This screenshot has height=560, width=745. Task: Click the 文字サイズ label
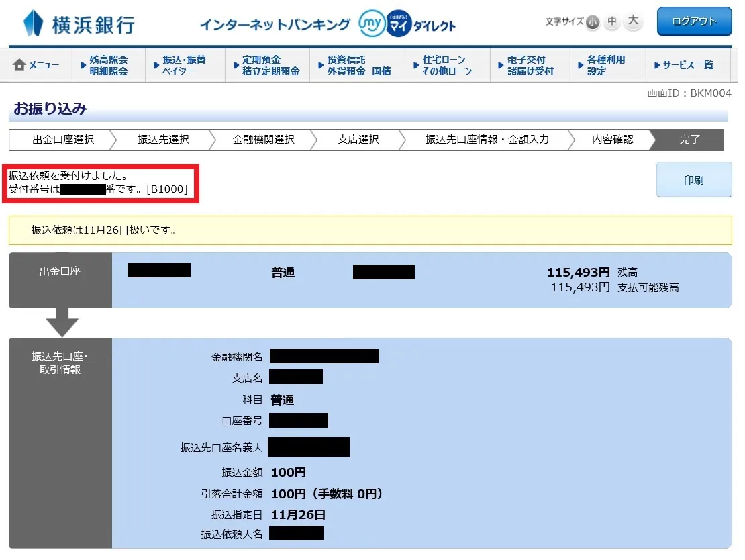564,21
